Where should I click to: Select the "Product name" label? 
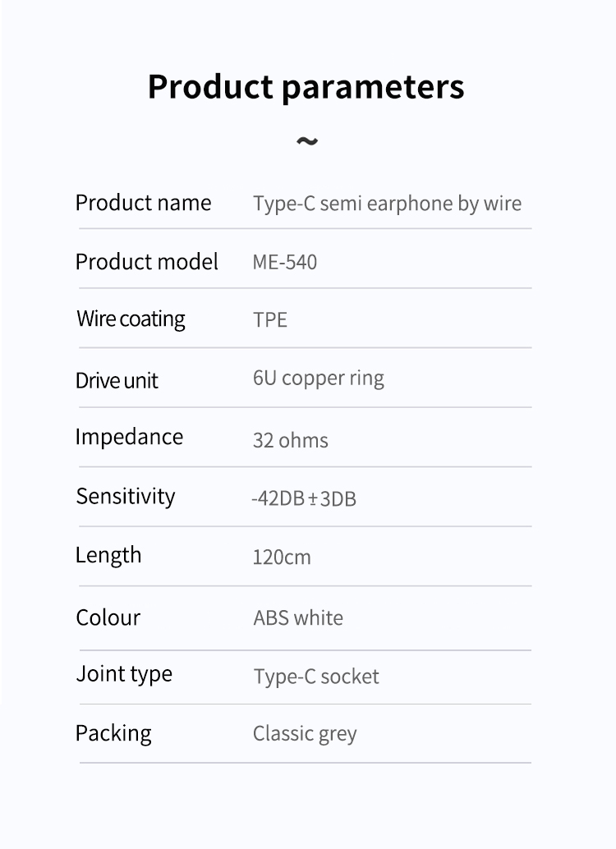point(143,203)
